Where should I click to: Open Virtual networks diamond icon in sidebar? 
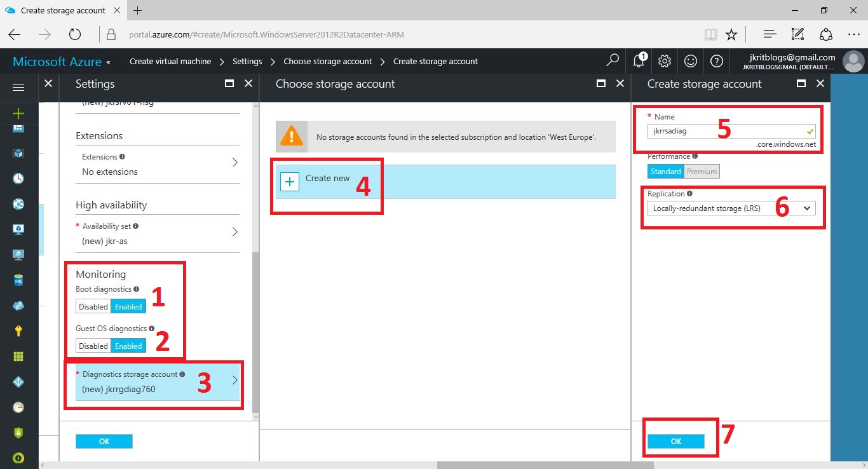tap(18, 382)
